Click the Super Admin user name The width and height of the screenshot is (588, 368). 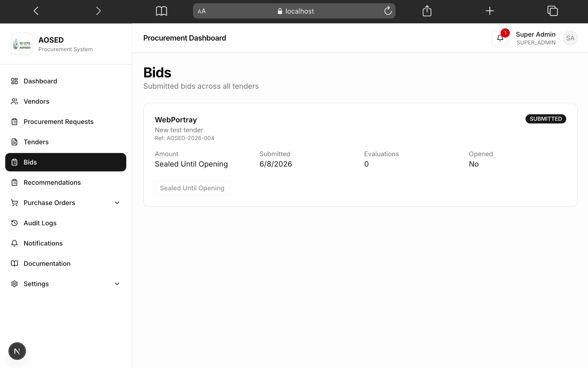[x=536, y=34]
